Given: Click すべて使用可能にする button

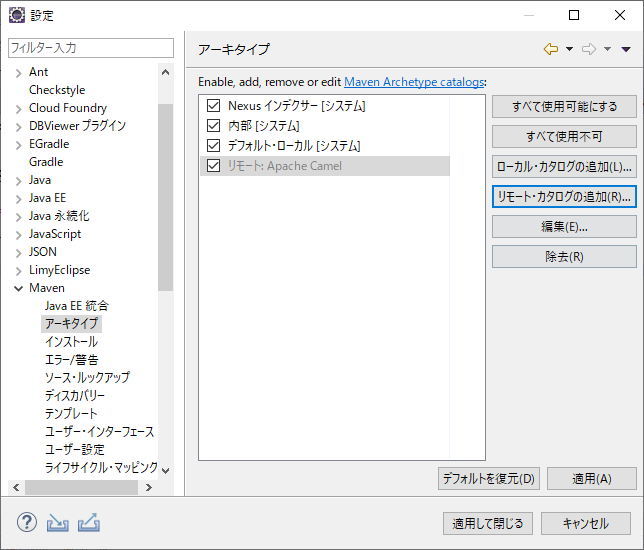Looking at the screenshot, I should tap(564, 106).
